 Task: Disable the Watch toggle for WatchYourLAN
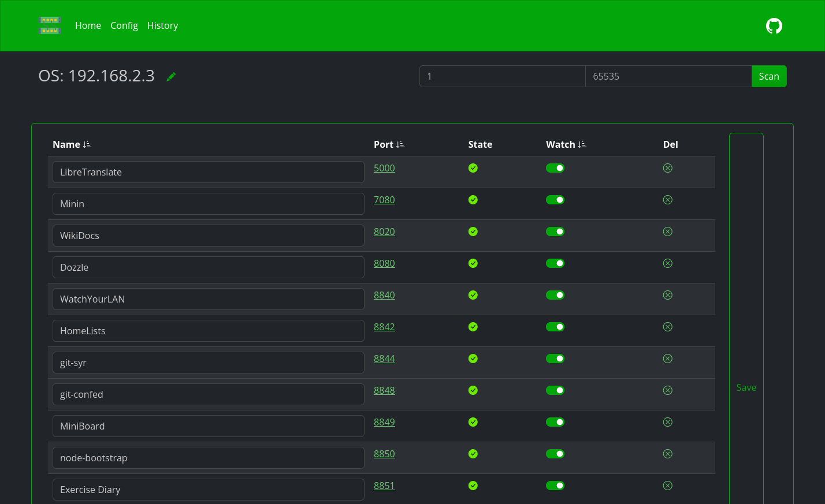[x=555, y=295]
